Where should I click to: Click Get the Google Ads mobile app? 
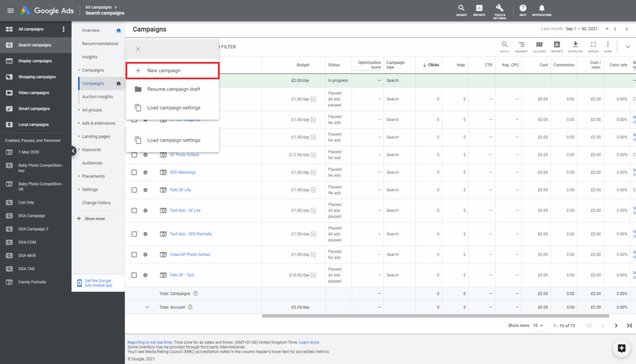(98, 283)
